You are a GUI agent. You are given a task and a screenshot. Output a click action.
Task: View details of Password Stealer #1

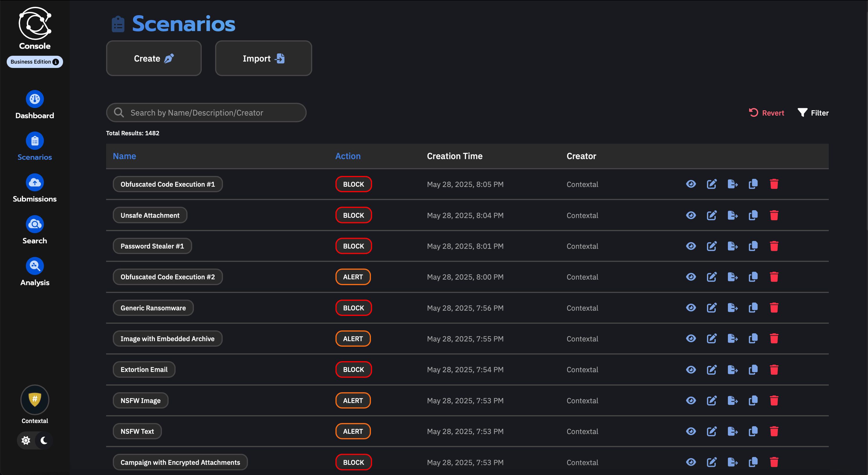pyautogui.click(x=691, y=246)
